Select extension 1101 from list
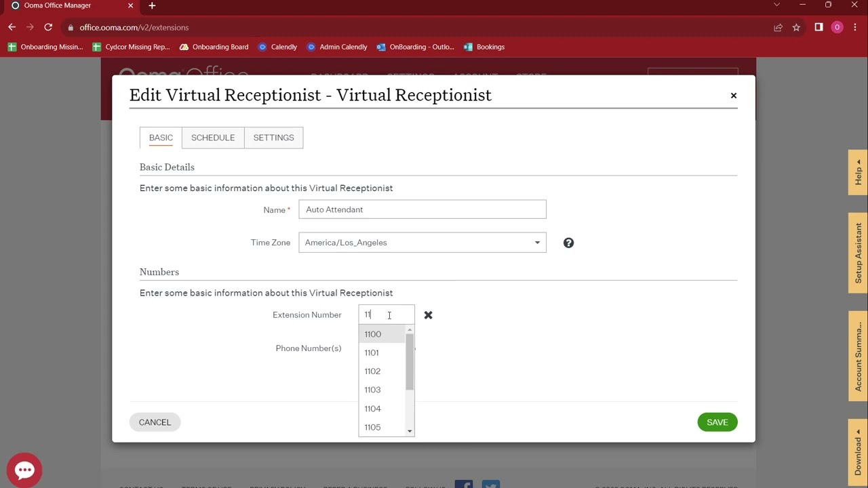 coord(382,352)
